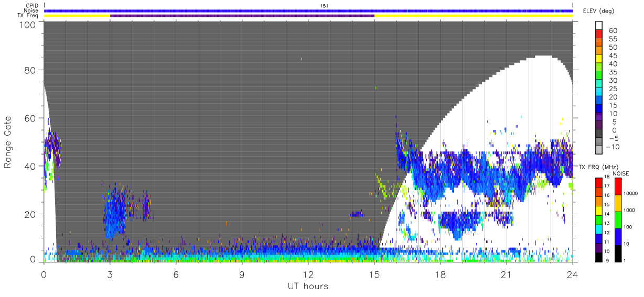Click the white top swatch of ELEV colorbar
The height and width of the screenshot is (297, 644).
pyautogui.click(x=599, y=26)
